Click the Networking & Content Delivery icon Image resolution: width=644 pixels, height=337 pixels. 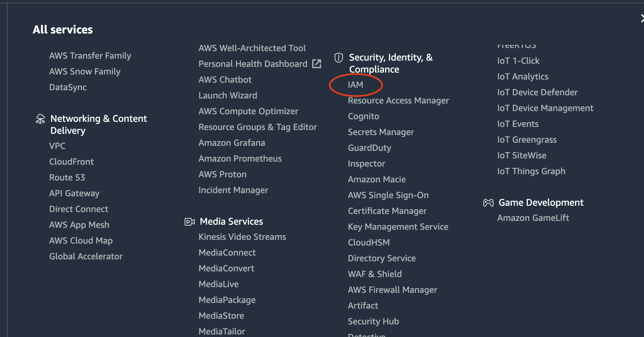pos(40,119)
